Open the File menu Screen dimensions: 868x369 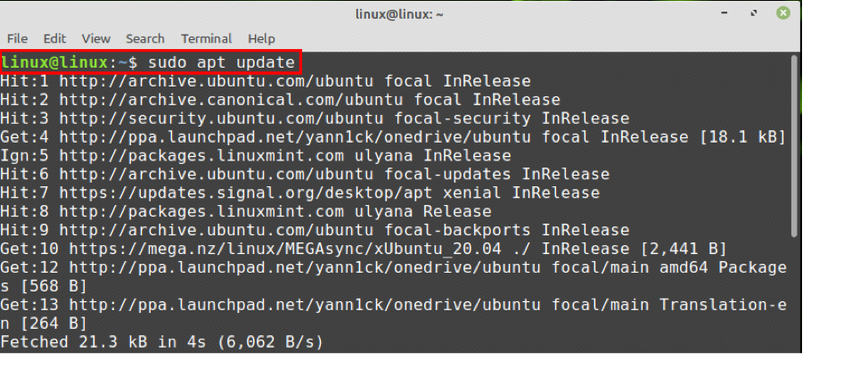click(17, 38)
